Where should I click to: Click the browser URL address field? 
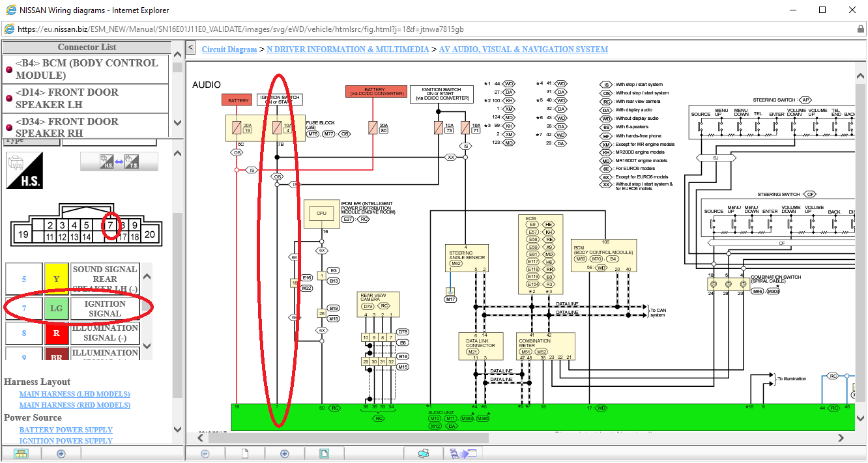point(430,29)
